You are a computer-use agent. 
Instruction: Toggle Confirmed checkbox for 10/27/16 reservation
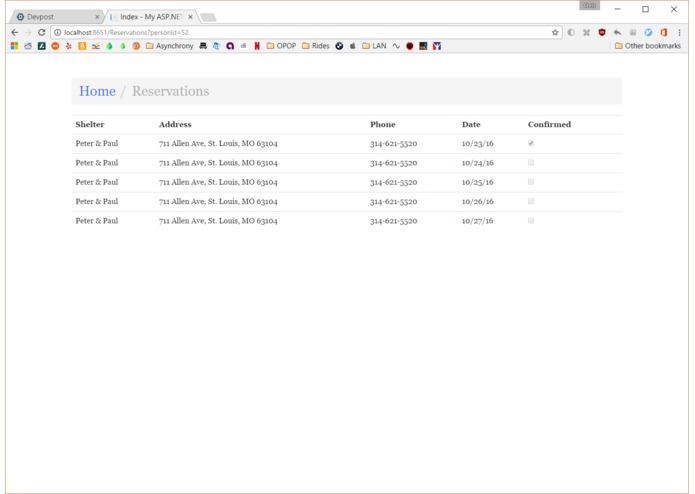click(x=531, y=220)
